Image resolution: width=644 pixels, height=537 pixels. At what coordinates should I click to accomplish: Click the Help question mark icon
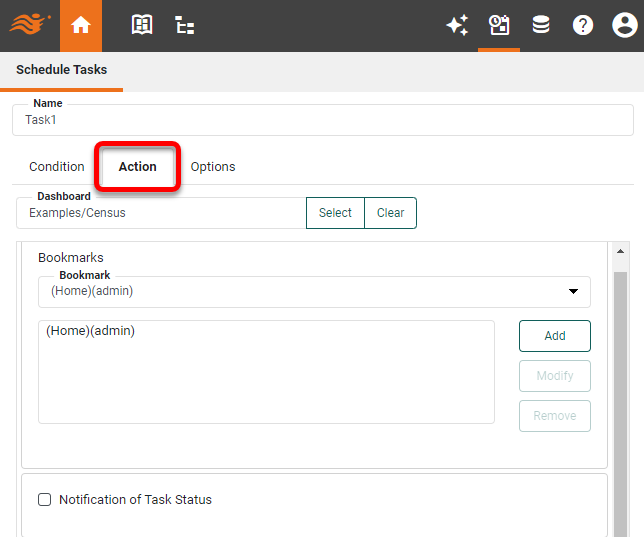coord(583,26)
